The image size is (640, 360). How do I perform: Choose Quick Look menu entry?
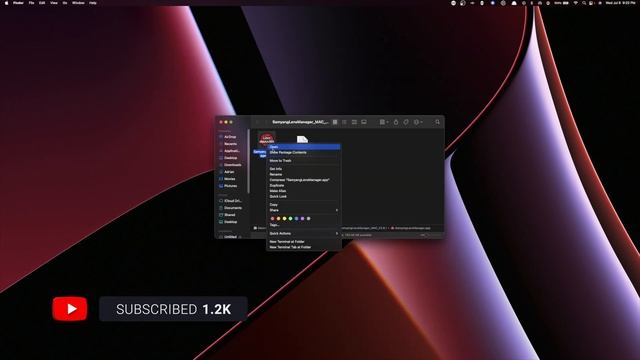point(303,196)
